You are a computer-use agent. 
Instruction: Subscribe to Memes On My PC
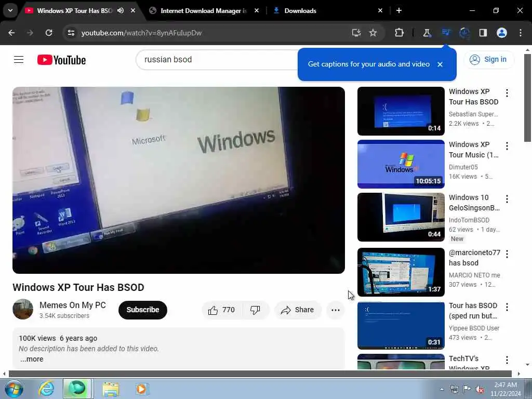click(x=142, y=310)
